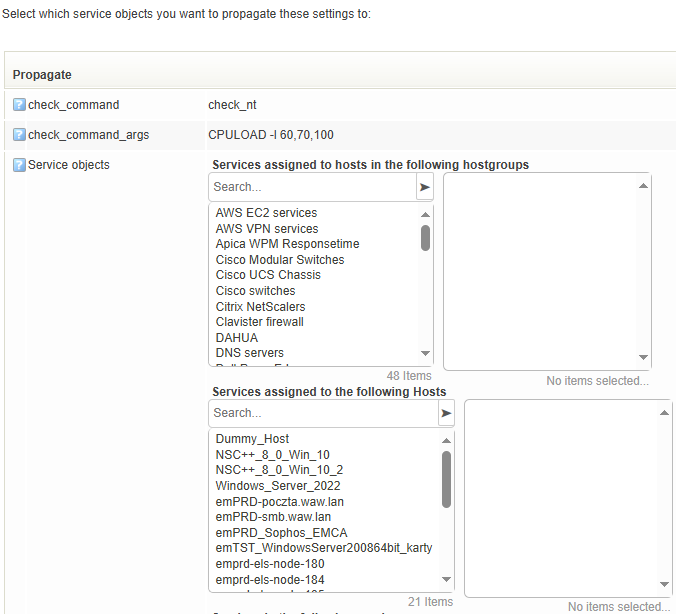Click help icon next to check_command
Viewport: 676px width, 614px height.
click(19, 105)
